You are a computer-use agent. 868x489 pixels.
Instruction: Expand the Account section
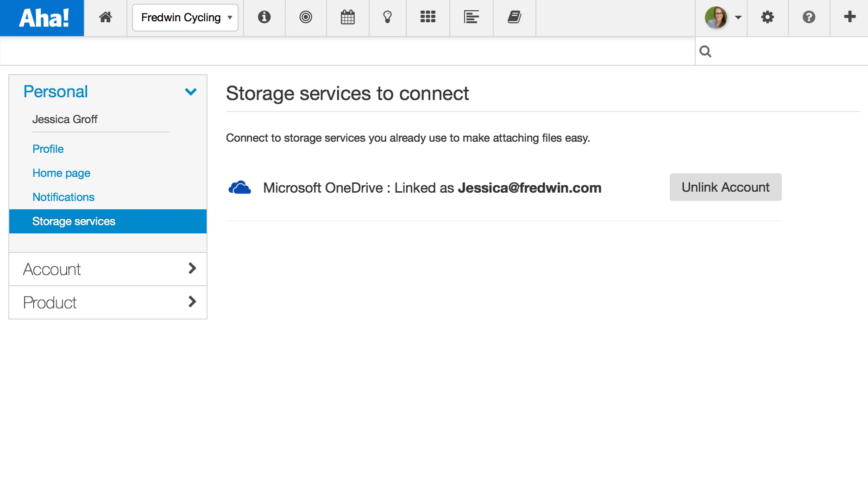[107, 269]
